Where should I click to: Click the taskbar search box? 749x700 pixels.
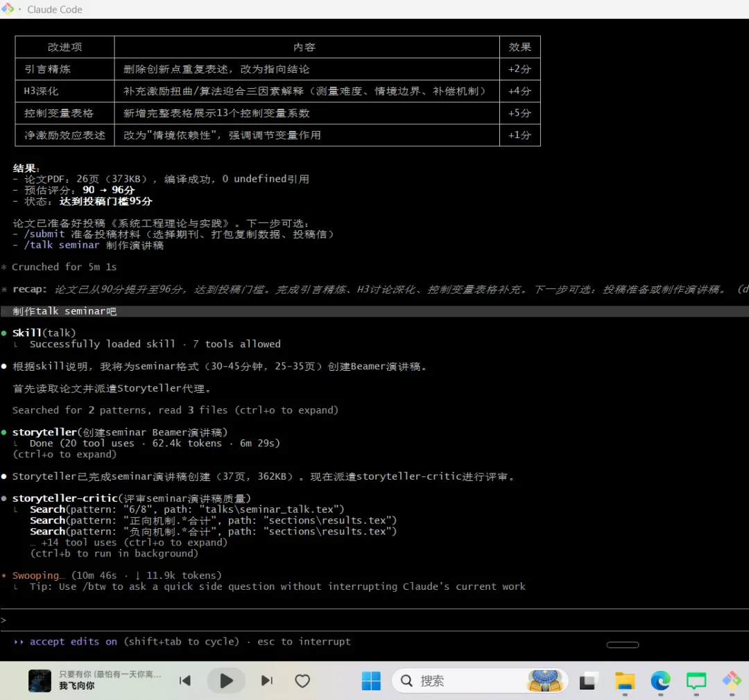click(x=480, y=681)
